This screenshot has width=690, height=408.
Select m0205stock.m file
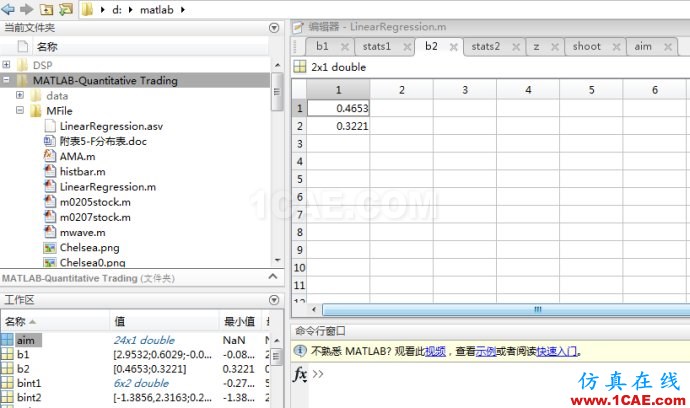95,202
